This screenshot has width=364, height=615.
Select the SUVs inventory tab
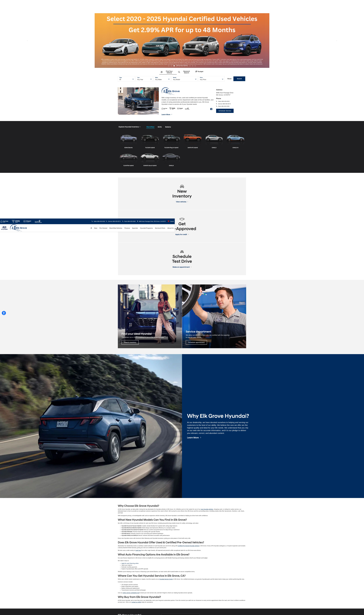[x=160, y=127]
